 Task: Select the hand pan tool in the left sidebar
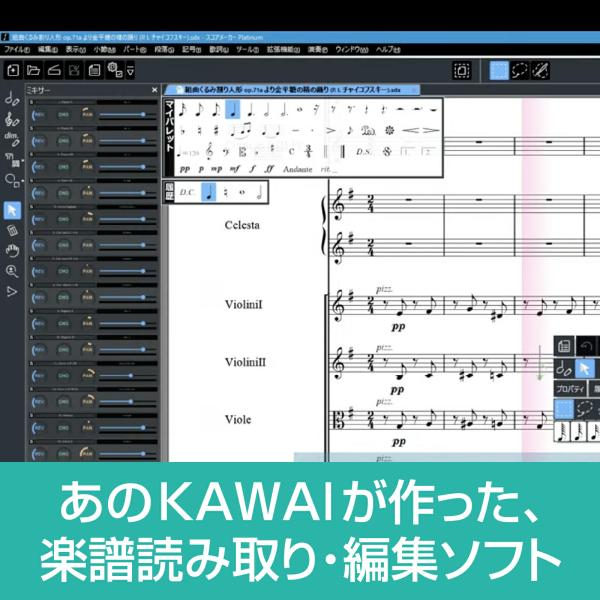point(12,251)
